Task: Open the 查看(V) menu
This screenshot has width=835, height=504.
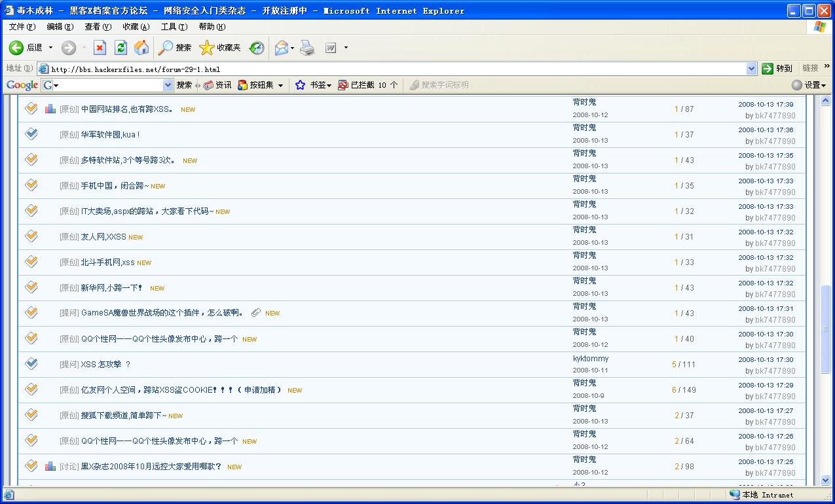Action: click(98, 27)
